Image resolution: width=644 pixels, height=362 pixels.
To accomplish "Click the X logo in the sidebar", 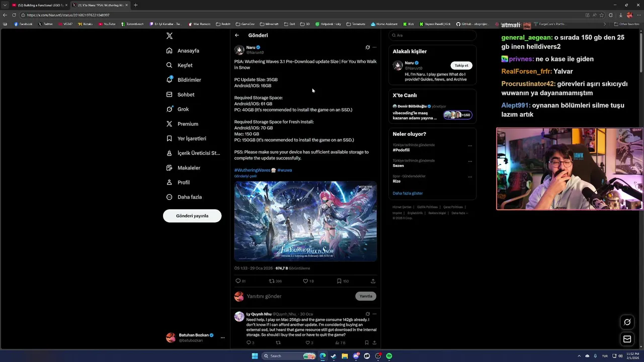I will pos(170,36).
